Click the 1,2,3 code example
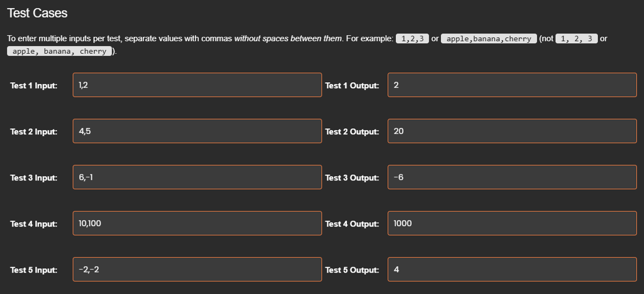This screenshot has width=644, height=294. pos(412,39)
